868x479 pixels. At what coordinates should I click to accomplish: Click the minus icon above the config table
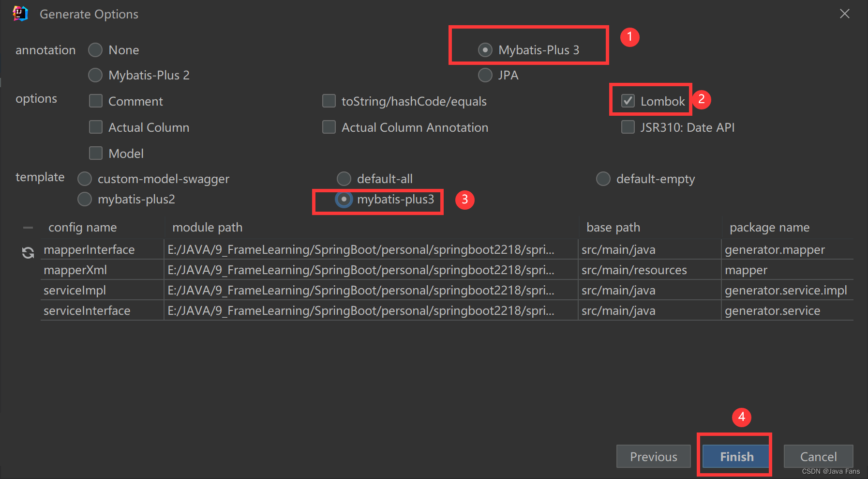(x=28, y=227)
